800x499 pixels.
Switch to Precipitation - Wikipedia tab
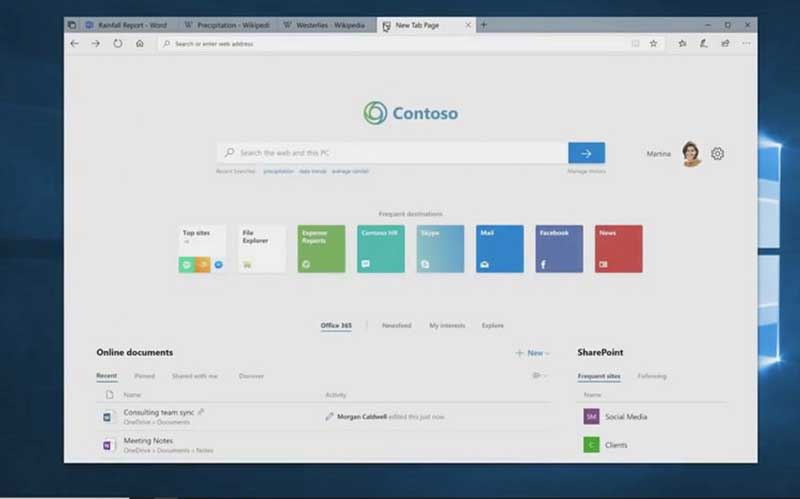[x=228, y=25]
